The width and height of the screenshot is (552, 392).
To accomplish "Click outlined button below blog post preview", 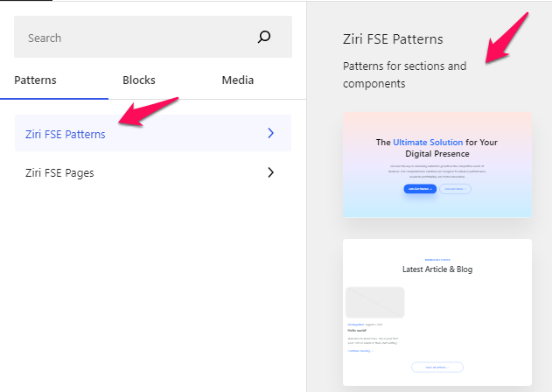I will point(437,367).
